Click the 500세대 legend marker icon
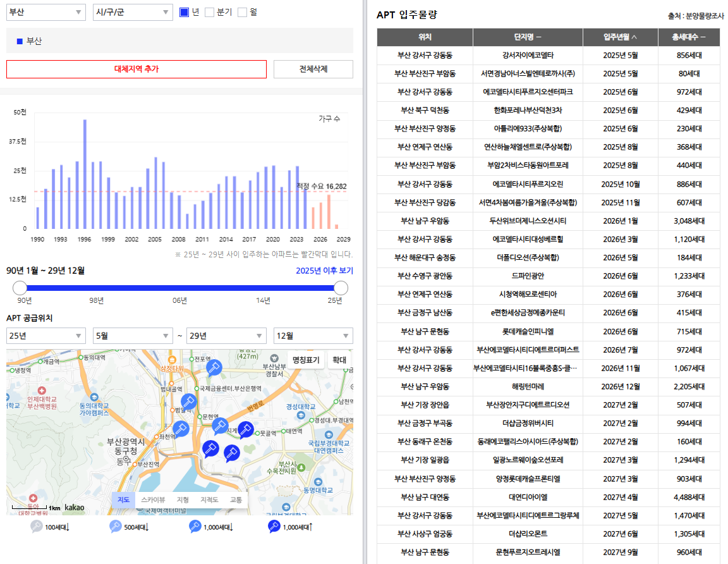Image resolution: width=728 pixels, height=564 pixels. tap(115, 526)
